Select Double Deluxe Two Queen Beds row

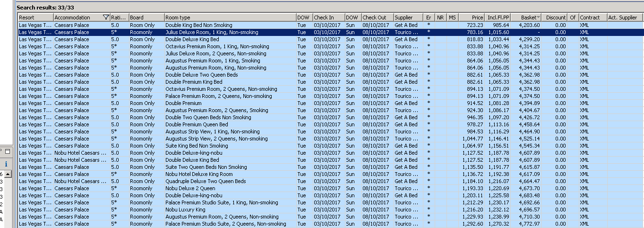331,75
